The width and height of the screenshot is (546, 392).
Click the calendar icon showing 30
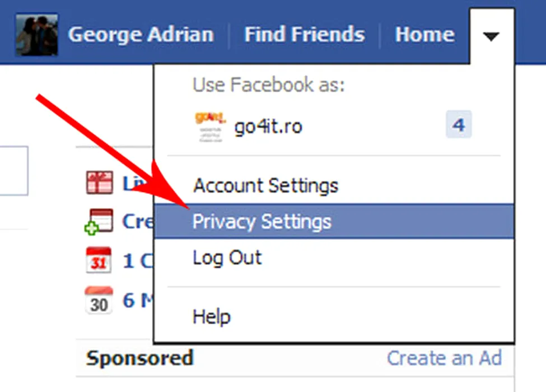(99, 301)
